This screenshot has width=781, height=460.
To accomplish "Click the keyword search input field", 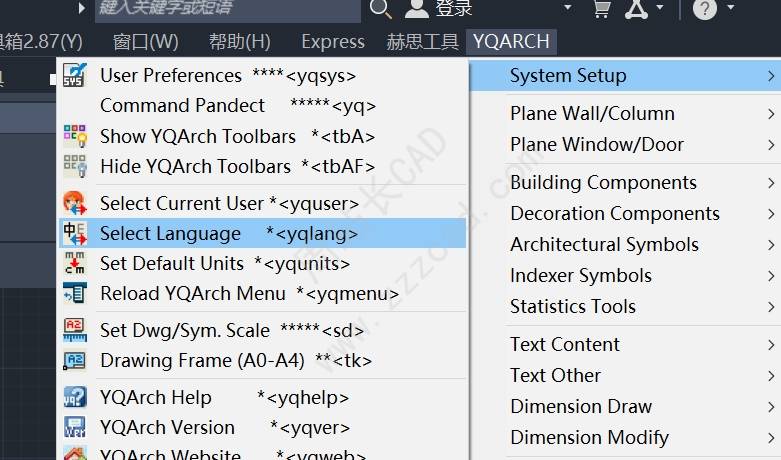I will [228, 10].
